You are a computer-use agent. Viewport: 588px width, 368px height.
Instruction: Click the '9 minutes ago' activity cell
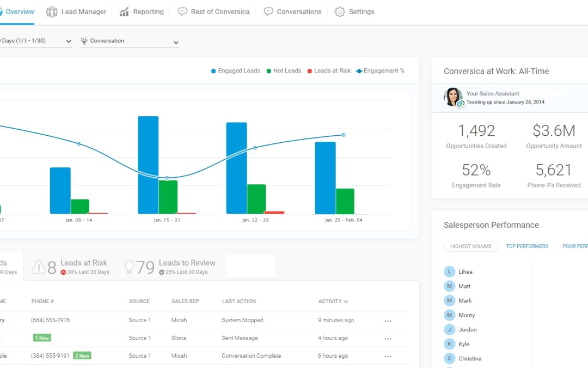coord(336,321)
